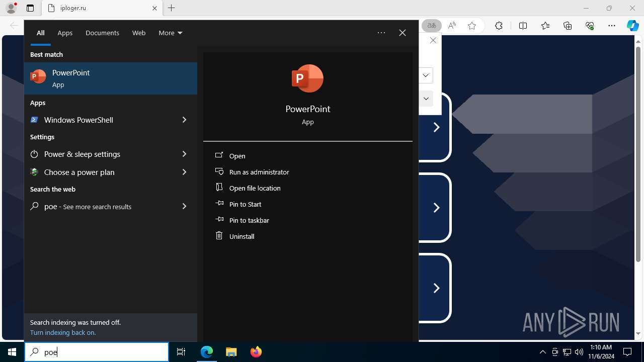Click the large PowerPoint logo in preview pane
The width and height of the screenshot is (644, 362).
(307, 78)
